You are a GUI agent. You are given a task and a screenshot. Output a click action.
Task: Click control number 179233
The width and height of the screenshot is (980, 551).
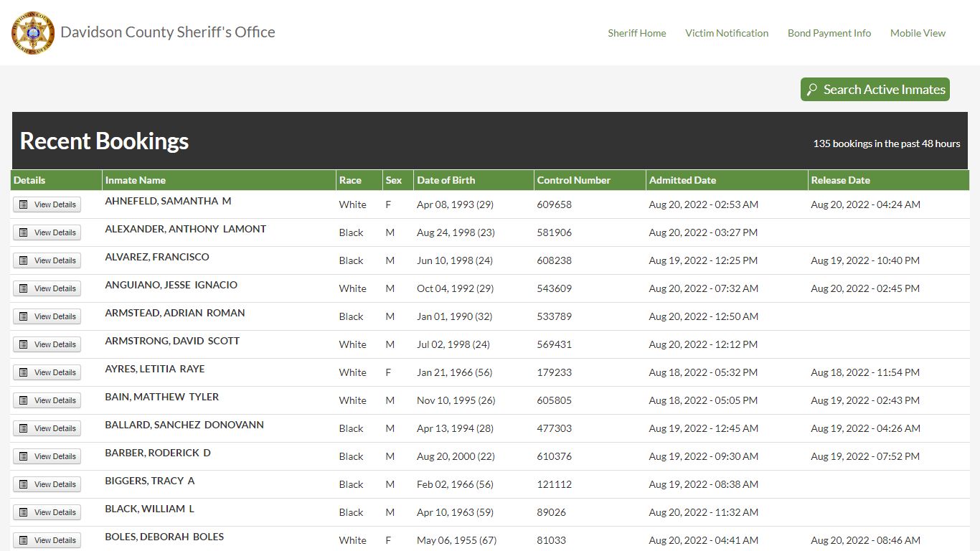pyautogui.click(x=555, y=372)
